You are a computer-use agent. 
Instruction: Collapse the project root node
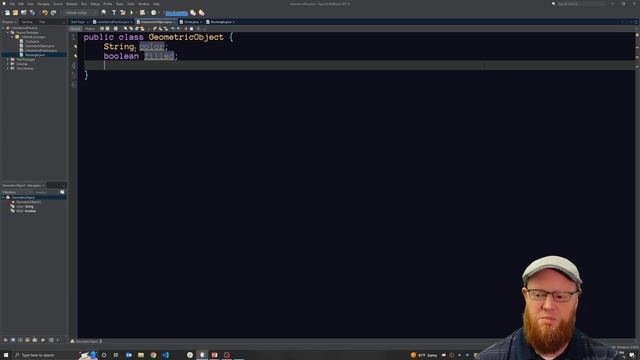(x=3, y=28)
